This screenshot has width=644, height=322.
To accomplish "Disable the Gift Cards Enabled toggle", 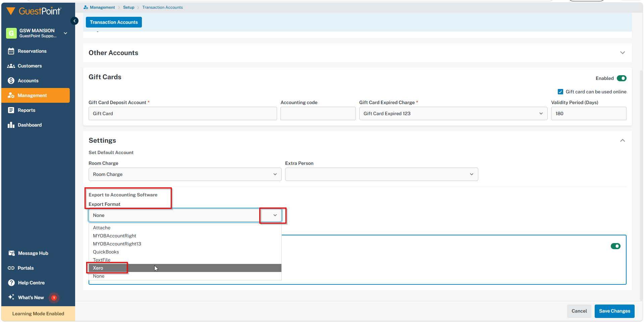I will pos(621,78).
